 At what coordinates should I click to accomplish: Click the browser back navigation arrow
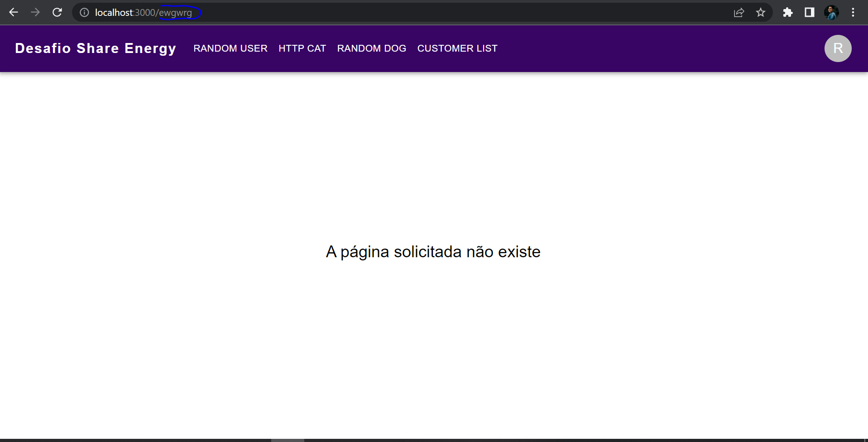pos(14,12)
